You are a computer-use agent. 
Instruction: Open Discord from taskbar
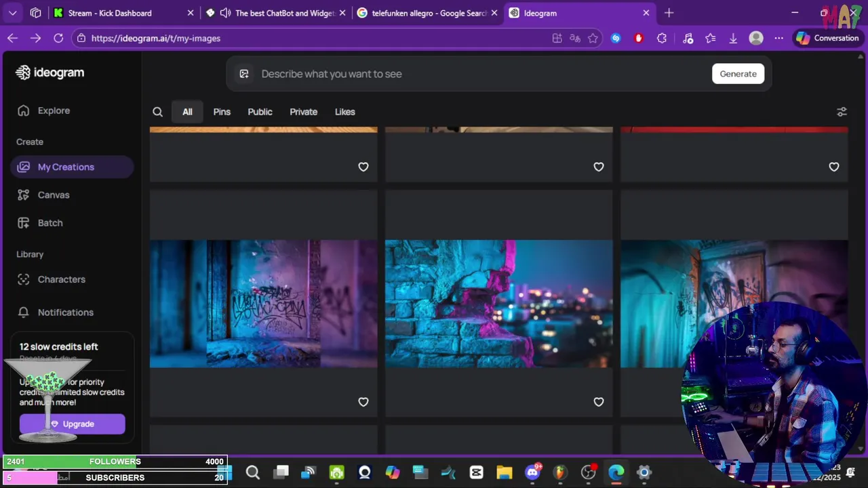tap(532, 472)
